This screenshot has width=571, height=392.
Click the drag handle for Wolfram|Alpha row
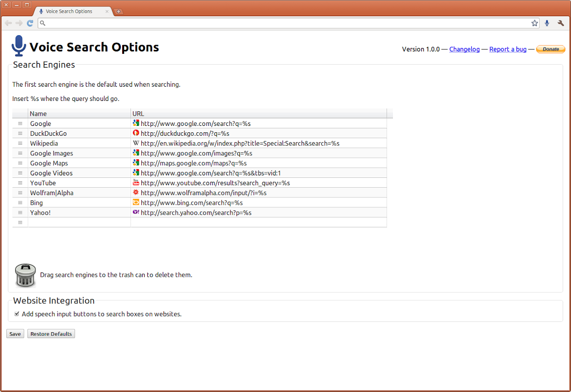coord(20,193)
